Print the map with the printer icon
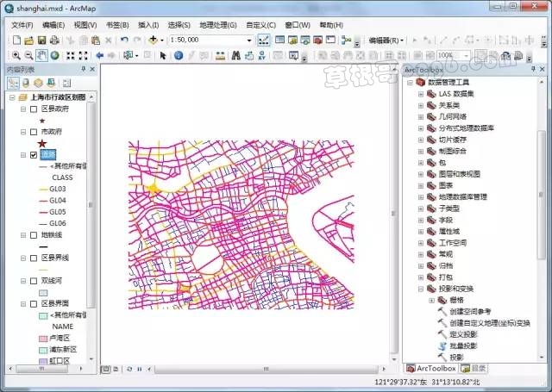 pos(54,40)
